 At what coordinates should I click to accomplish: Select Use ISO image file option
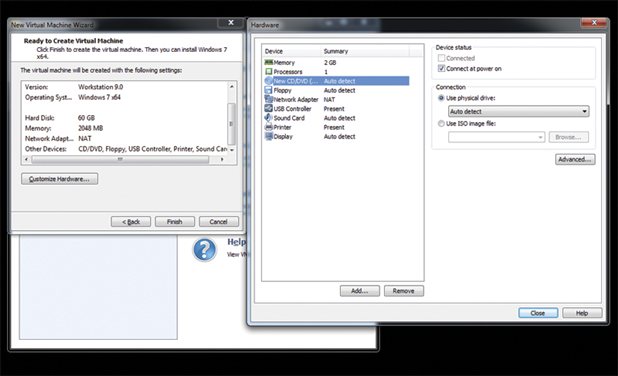(x=441, y=123)
